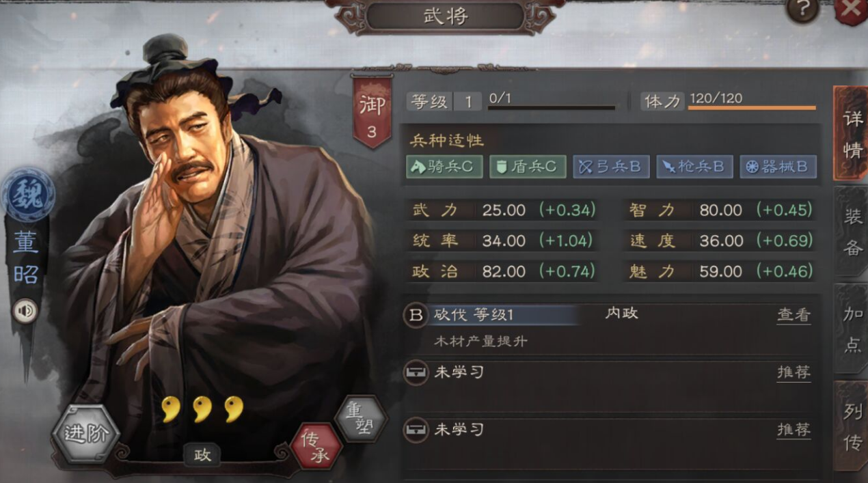
Task: Switch to the 加点 side tab
Action: pyautogui.click(x=852, y=329)
